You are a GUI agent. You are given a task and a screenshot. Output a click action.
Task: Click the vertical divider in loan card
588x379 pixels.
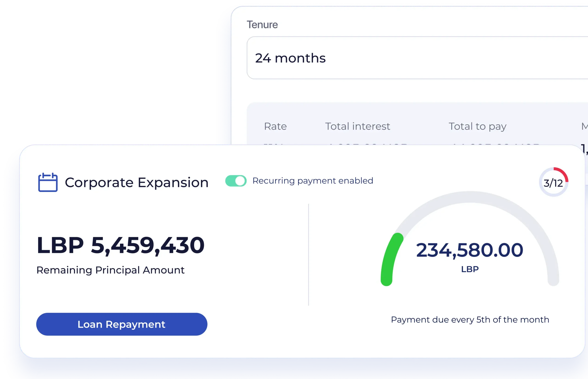(308, 255)
